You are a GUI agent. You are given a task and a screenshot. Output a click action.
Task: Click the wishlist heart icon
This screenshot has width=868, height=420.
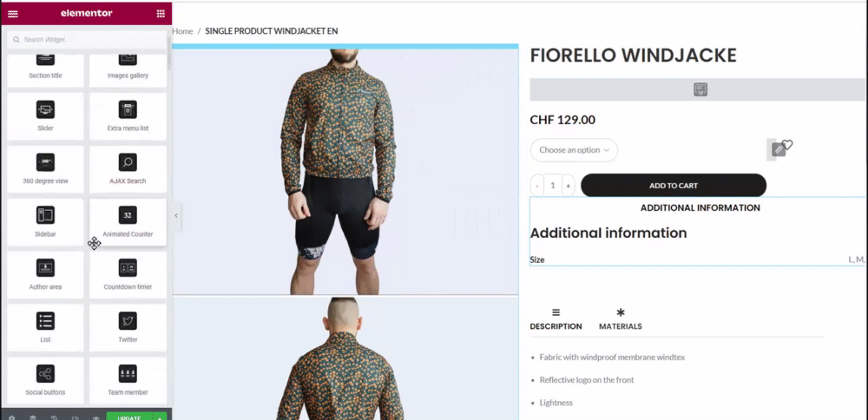pyautogui.click(x=788, y=145)
